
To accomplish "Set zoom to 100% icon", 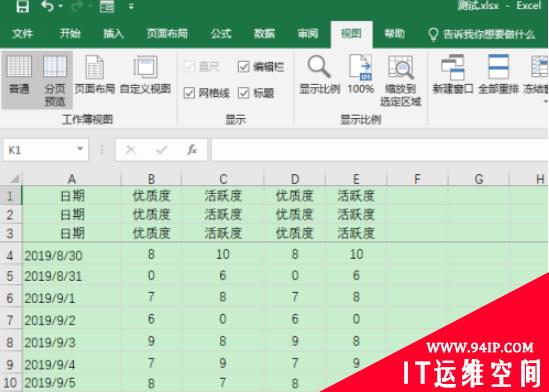I will click(x=361, y=75).
